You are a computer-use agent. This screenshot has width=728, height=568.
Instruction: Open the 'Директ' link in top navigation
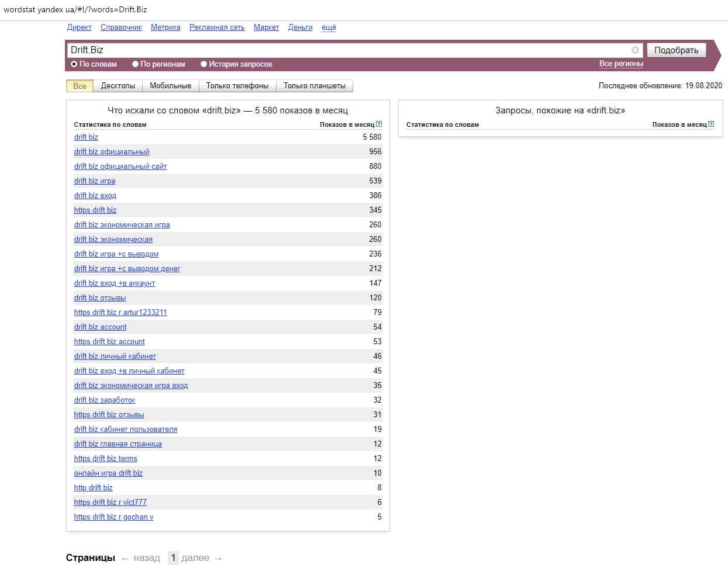pyautogui.click(x=79, y=27)
